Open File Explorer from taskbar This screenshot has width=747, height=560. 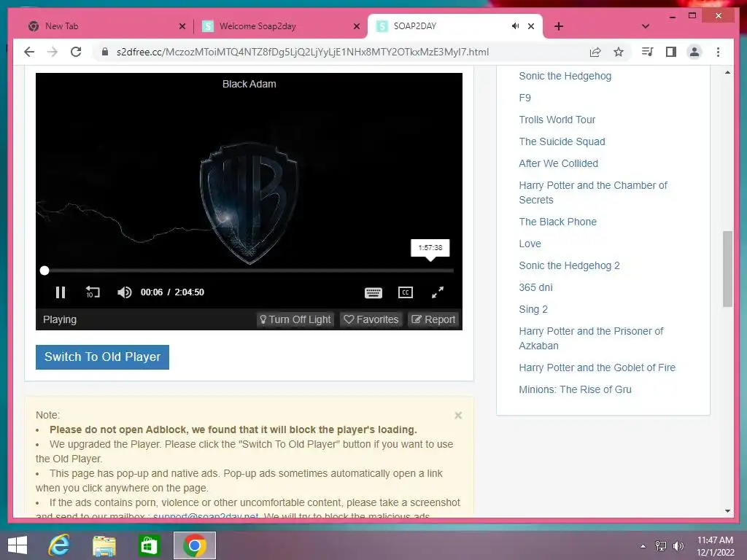tap(104, 545)
